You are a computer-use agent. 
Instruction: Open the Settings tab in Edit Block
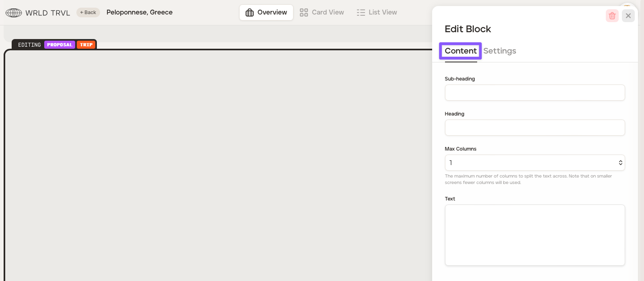499,51
